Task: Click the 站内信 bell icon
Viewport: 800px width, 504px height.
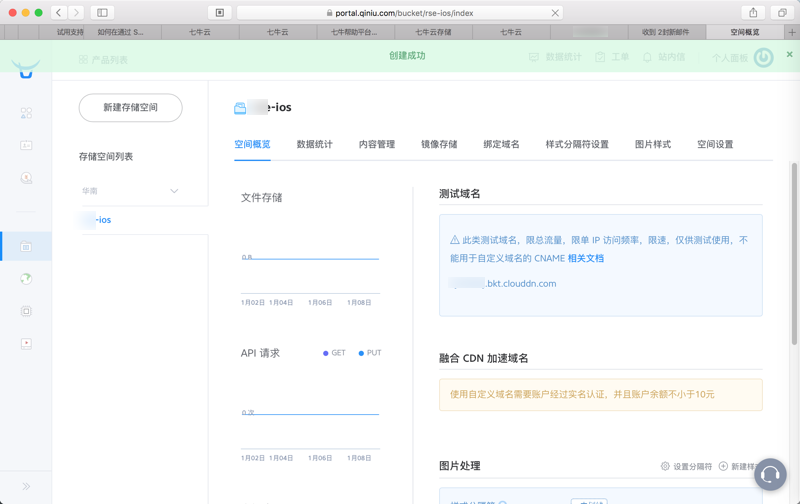Action: 647,58
